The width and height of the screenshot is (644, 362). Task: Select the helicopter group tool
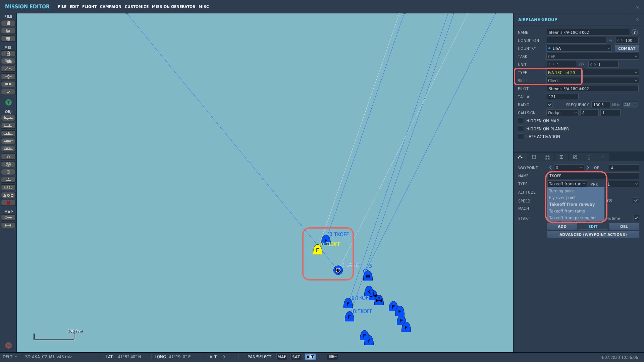pos(8,126)
